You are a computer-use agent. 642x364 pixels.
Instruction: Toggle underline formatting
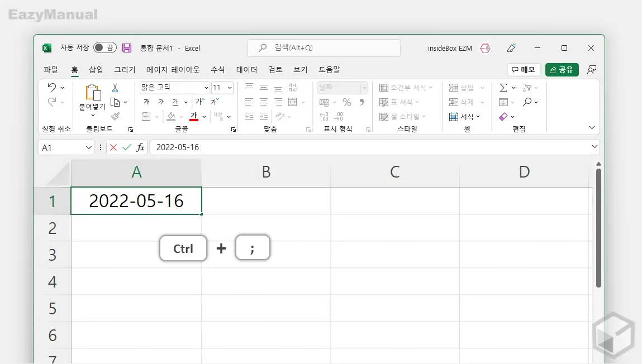pos(175,102)
